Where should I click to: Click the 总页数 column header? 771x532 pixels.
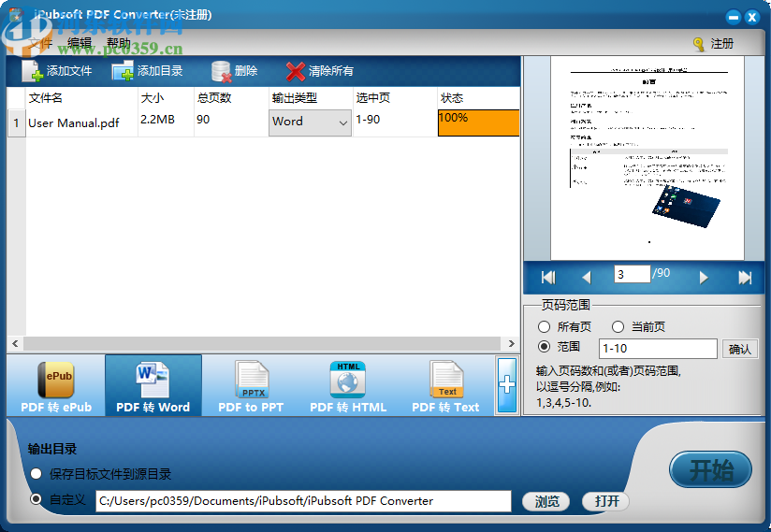[x=231, y=98]
